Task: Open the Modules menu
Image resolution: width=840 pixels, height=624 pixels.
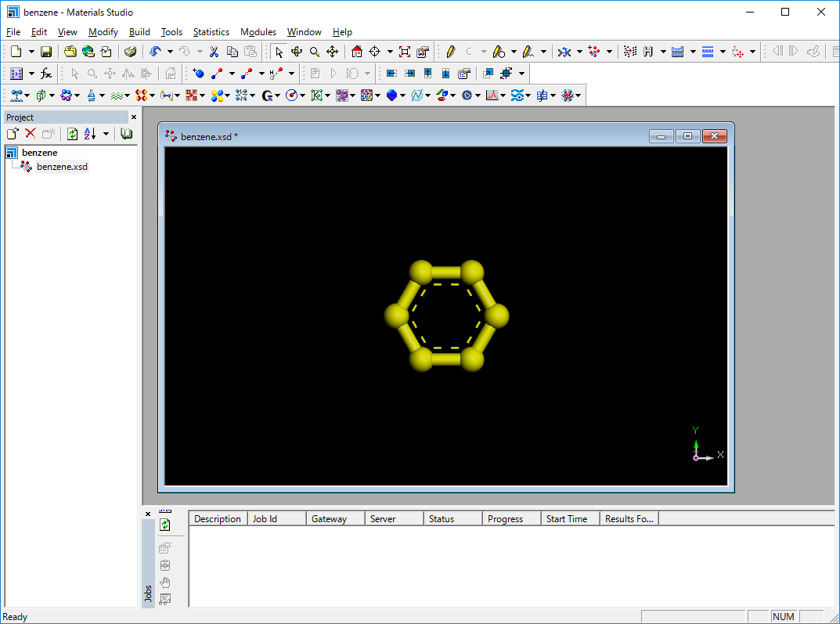Action: click(x=258, y=32)
